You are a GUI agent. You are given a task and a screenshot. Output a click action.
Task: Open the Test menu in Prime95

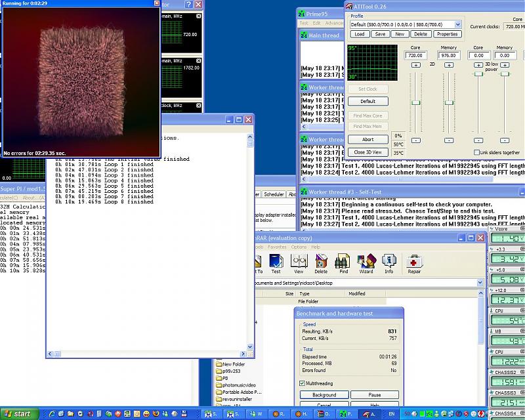tap(304, 23)
